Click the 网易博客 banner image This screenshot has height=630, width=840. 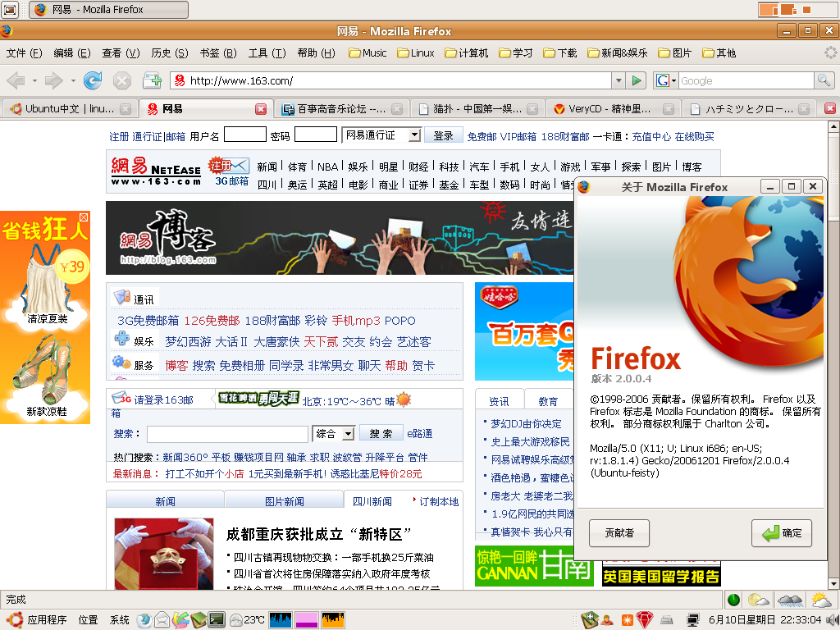pyautogui.click(x=340, y=238)
